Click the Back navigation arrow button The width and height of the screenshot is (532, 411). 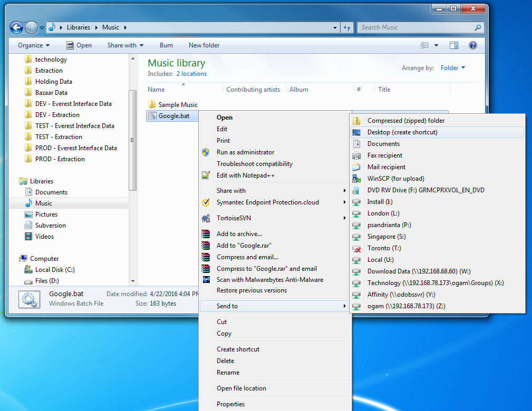[x=16, y=27]
